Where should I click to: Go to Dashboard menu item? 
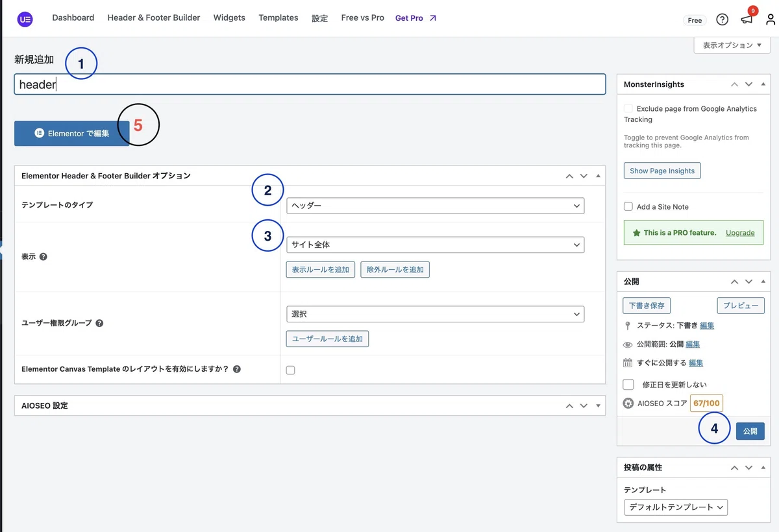73,18
